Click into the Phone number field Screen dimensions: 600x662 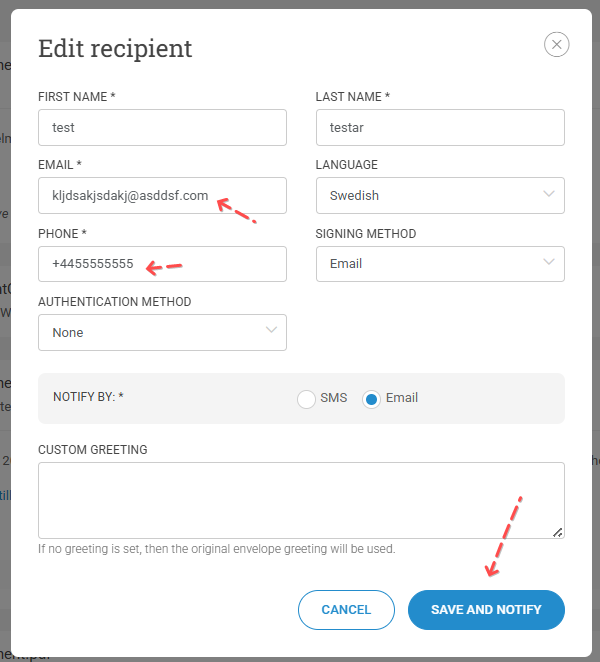[x=162, y=264]
